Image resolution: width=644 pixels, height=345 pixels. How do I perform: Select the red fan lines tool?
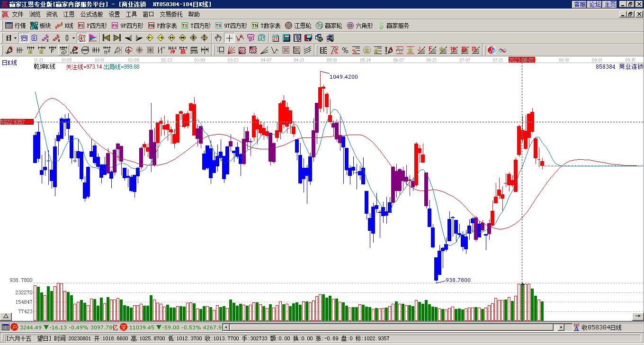(x=232, y=50)
